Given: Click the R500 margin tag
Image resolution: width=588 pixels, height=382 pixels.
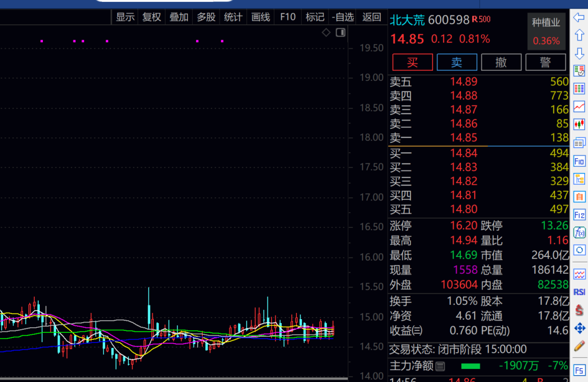Looking at the screenshot, I should [x=481, y=19].
